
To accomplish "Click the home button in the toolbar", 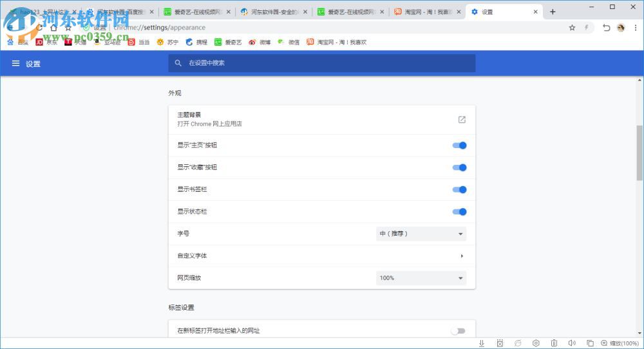I will click(x=53, y=28).
